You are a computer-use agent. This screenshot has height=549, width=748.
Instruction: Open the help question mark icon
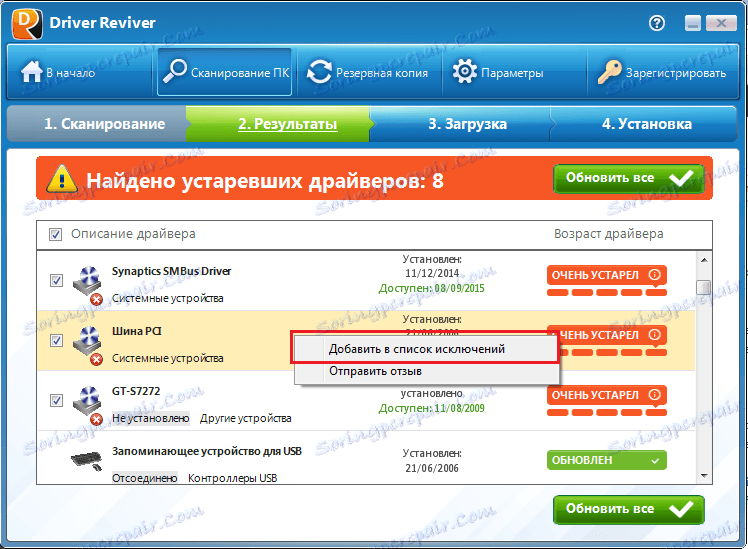pyautogui.click(x=657, y=23)
